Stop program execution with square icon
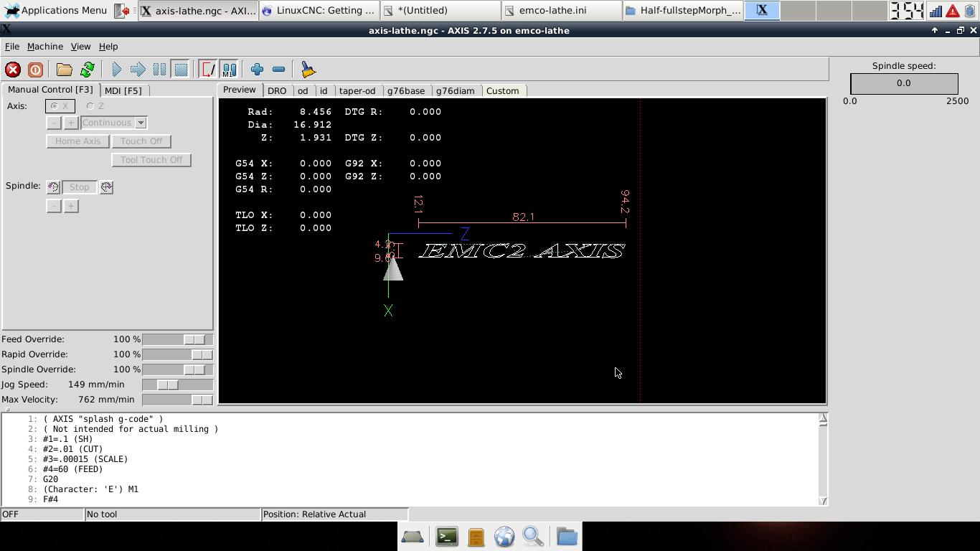Viewport: 980px width, 551px height. [x=181, y=70]
